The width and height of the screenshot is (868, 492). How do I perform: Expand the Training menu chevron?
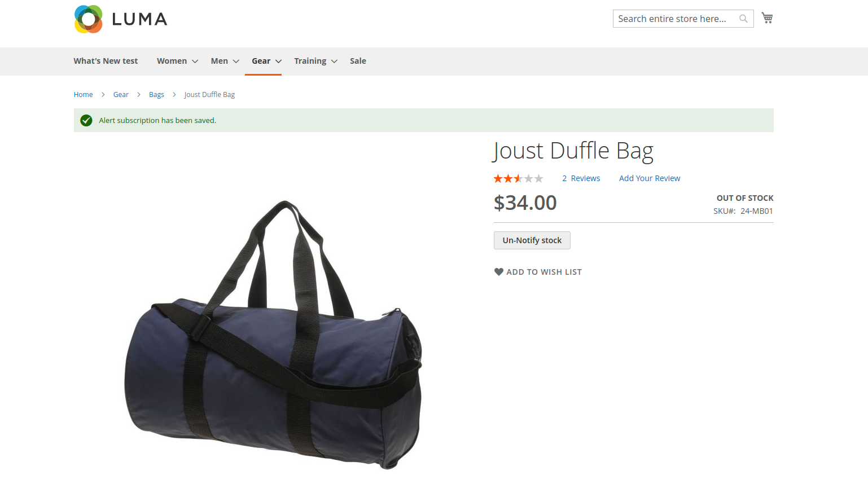coord(334,61)
